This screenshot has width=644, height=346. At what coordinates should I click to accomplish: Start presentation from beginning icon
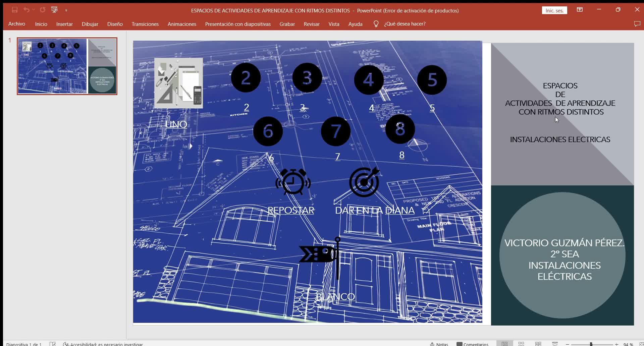tap(54, 10)
